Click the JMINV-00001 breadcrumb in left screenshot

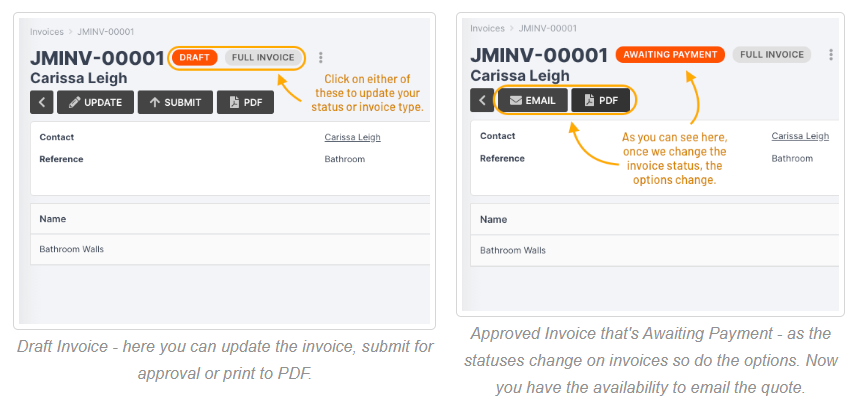click(x=105, y=31)
